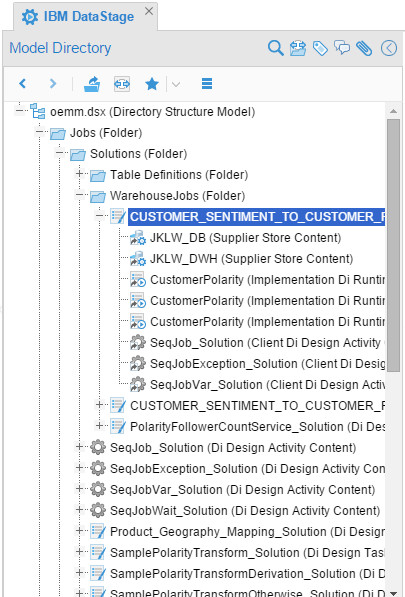This screenshot has width=405, height=597.
Task: Click SeqJobVar_Solution (Client) gear icon
Action: click(138, 384)
